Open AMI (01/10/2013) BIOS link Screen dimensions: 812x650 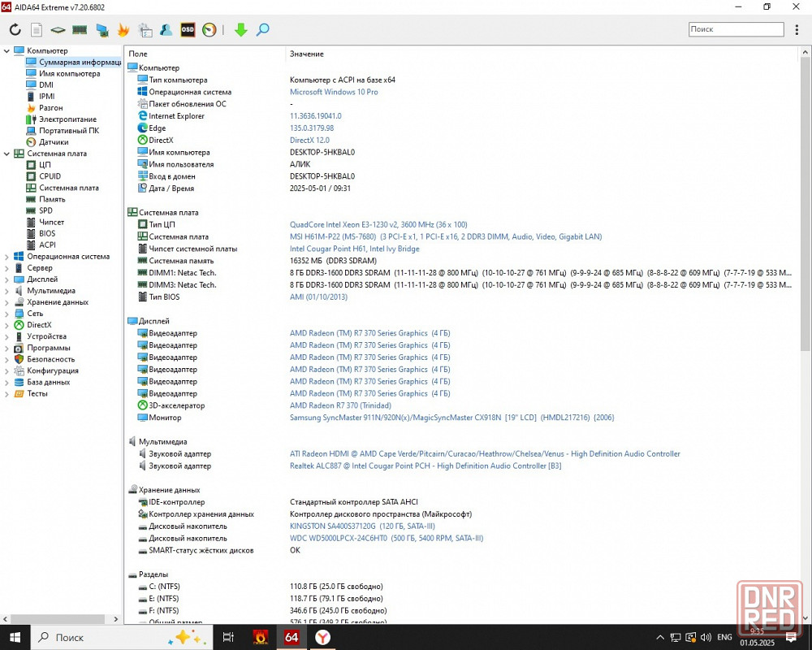(x=318, y=297)
